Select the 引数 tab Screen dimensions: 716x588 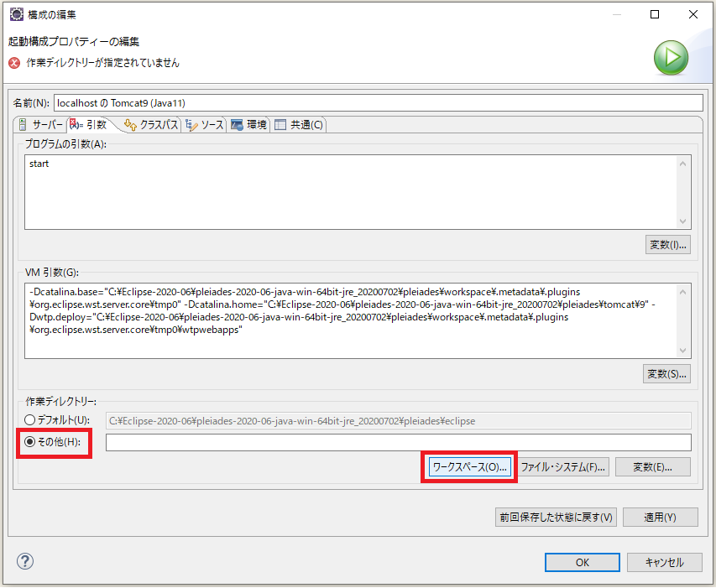(x=89, y=124)
